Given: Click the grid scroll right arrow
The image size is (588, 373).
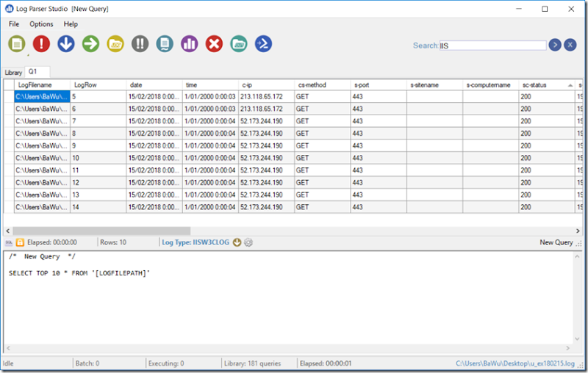Looking at the screenshot, I should (578, 231).
